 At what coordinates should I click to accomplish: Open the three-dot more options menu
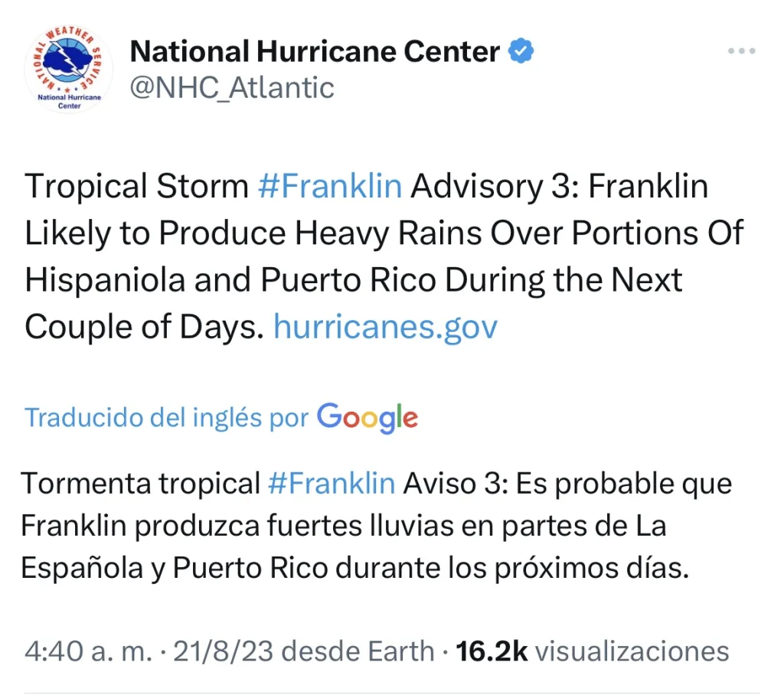tap(741, 51)
